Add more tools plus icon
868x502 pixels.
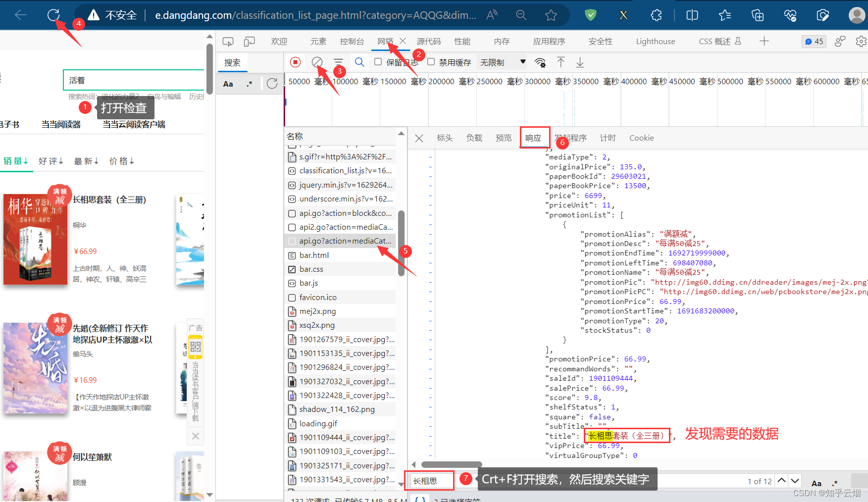point(764,41)
